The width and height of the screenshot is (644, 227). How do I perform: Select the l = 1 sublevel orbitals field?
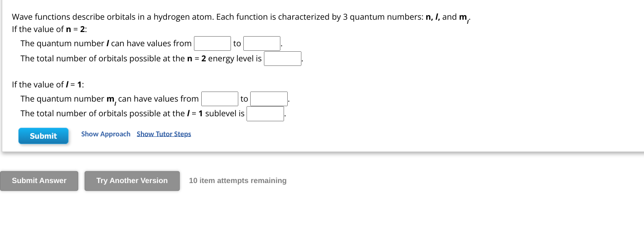pos(265,113)
